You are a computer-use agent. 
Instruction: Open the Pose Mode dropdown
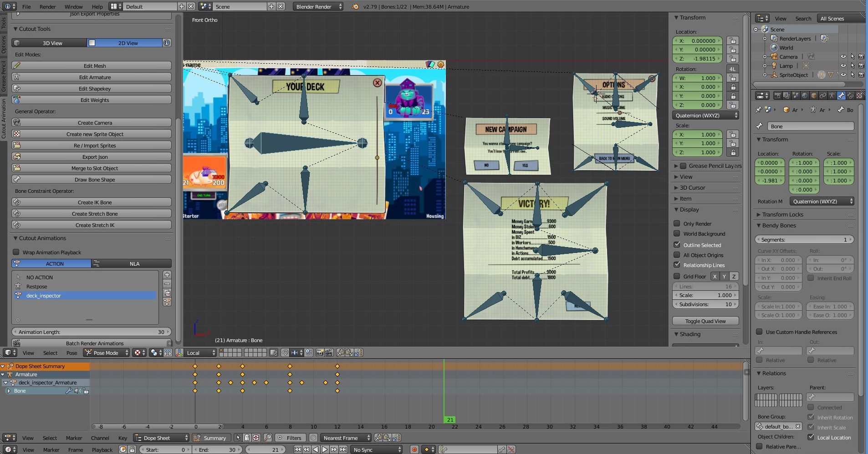106,353
